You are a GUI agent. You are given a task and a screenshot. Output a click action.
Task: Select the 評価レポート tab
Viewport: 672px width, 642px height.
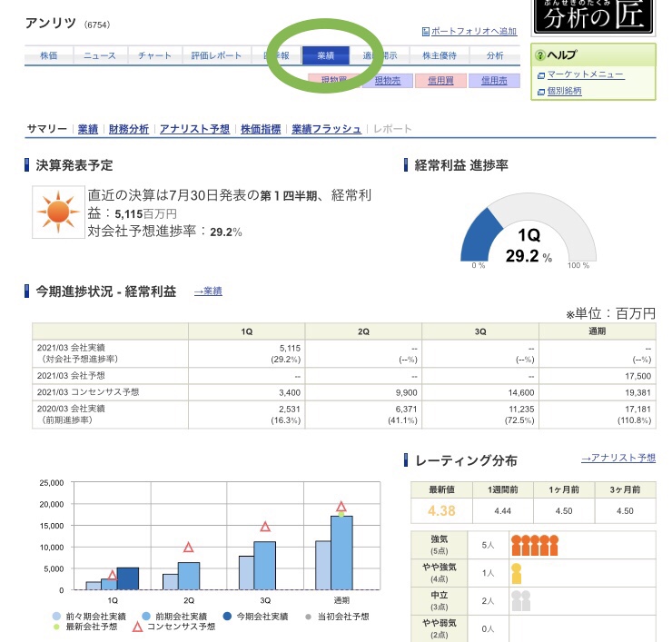[216, 55]
